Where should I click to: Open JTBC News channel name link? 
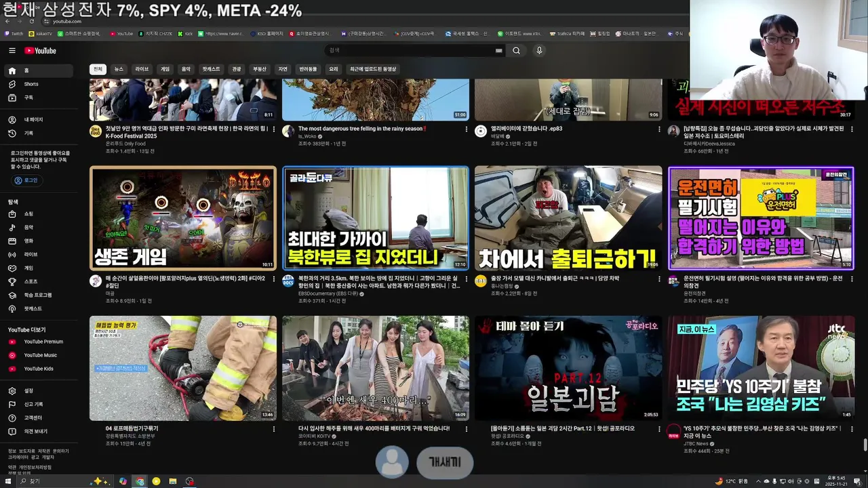(696, 444)
